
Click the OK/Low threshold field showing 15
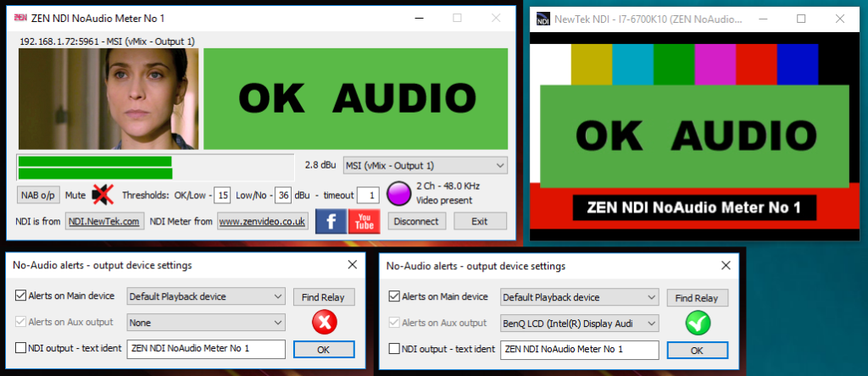[223, 195]
